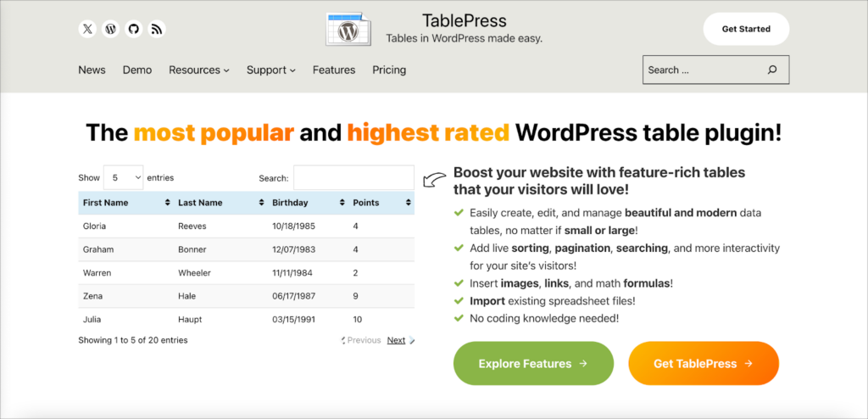The image size is (868, 419).
Task: Click the Points column header
Action: coord(381,203)
